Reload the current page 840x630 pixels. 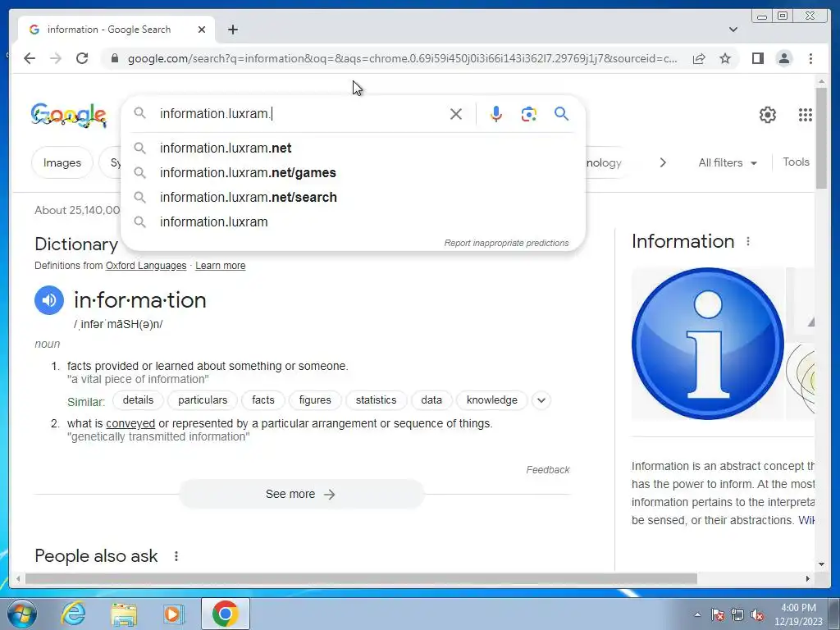82,58
